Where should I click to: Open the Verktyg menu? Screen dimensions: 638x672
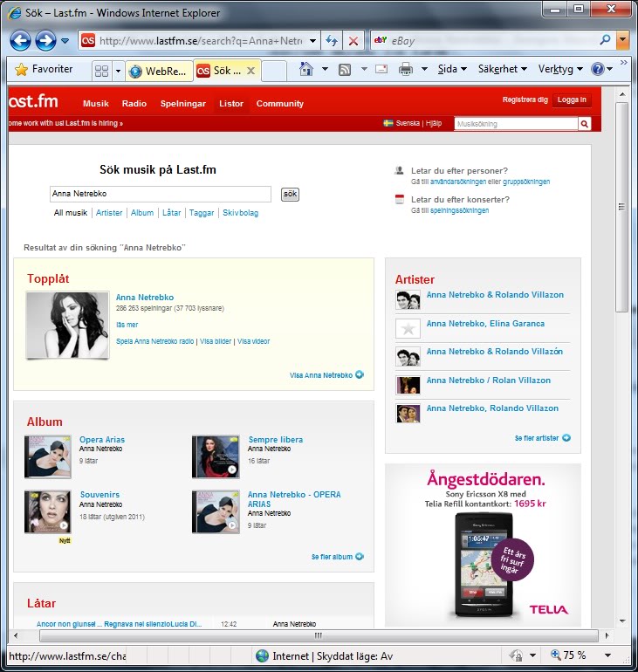click(560, 69)
